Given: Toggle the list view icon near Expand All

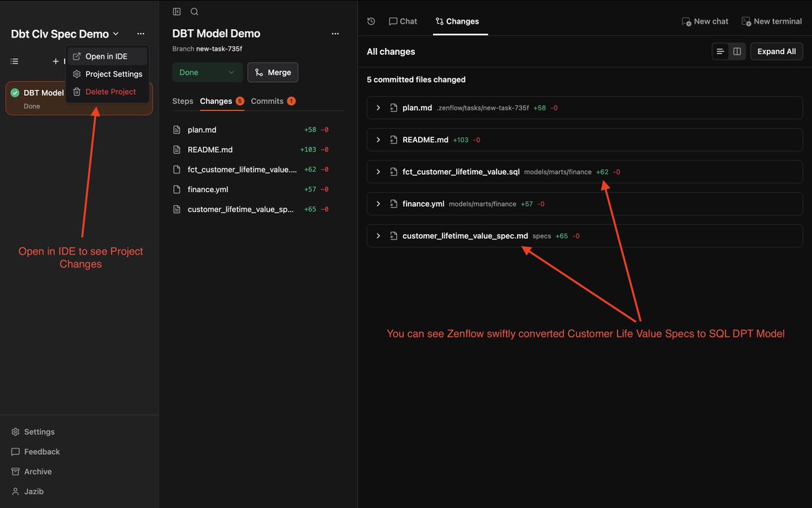Looking at the screenshot, I should [x=719, y=51].
